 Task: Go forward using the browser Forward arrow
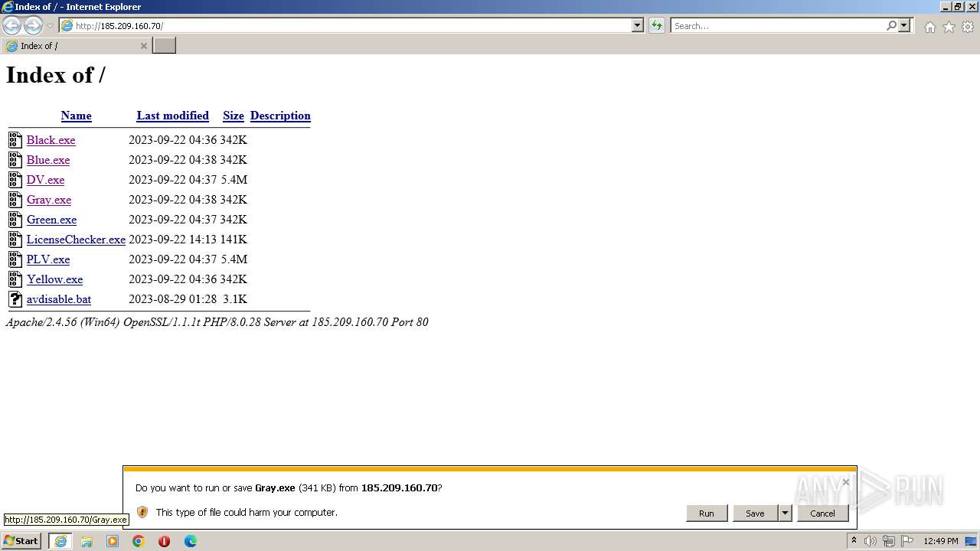[33, 26]
